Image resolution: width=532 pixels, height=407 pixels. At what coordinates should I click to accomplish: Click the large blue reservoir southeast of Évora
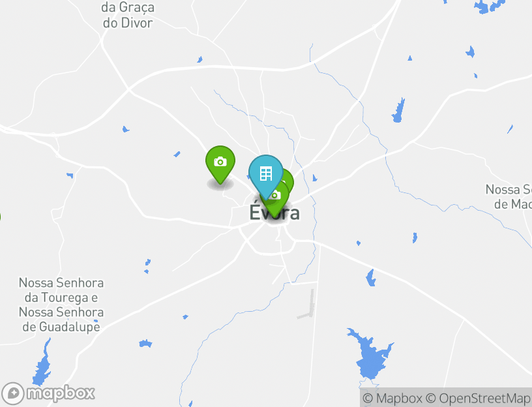point(370,355)
